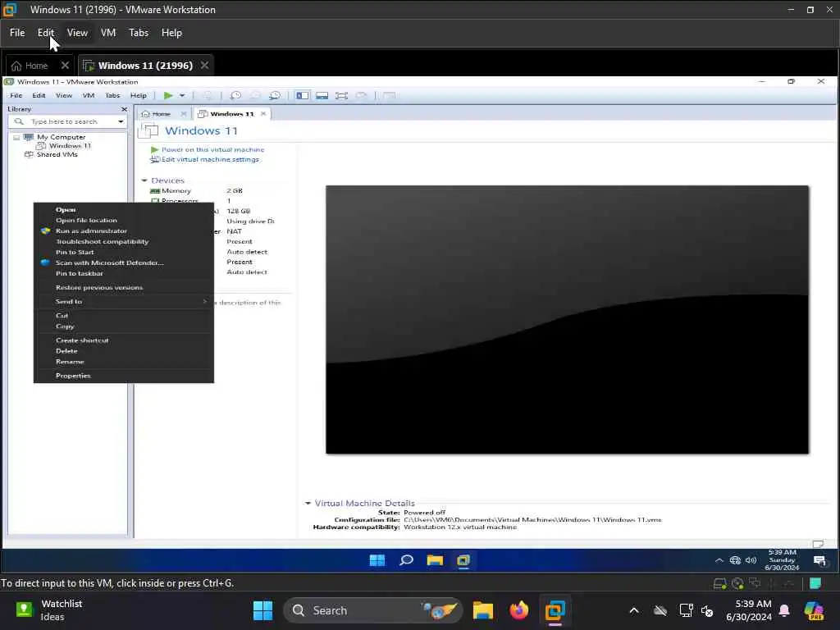The width and height of the screenshot is (840, 630).
Task: Choose Pin to taskbar in context menu
Action: tap(124, 274)
